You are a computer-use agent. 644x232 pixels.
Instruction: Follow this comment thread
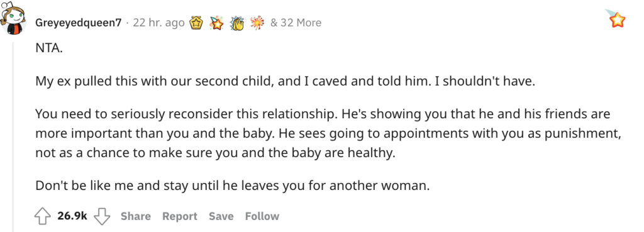[262, 216]
